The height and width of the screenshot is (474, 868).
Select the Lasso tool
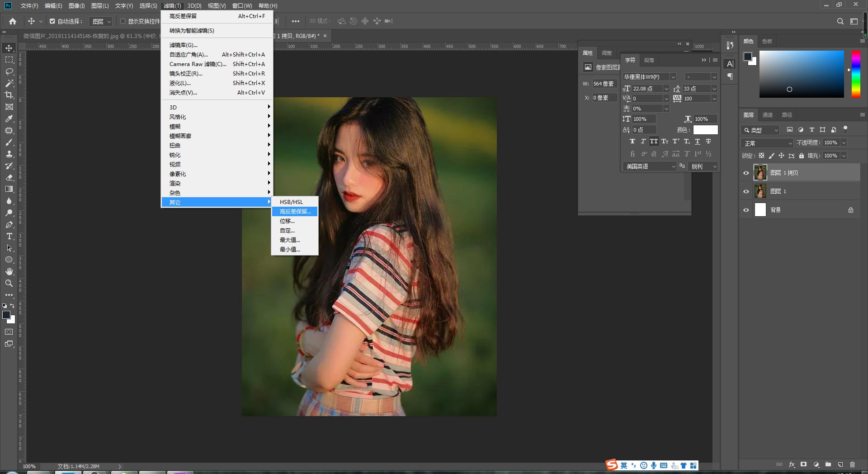pos(9,71)
